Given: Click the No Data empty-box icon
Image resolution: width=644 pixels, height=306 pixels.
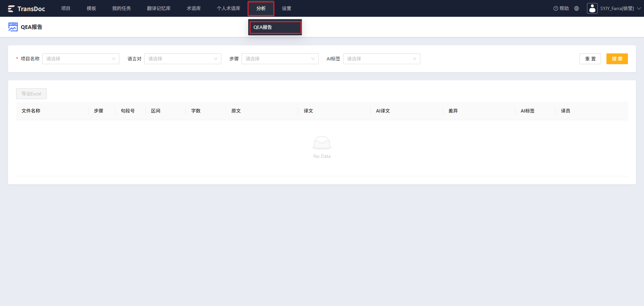Looking at the screenshot, I should tap(322, 143).
